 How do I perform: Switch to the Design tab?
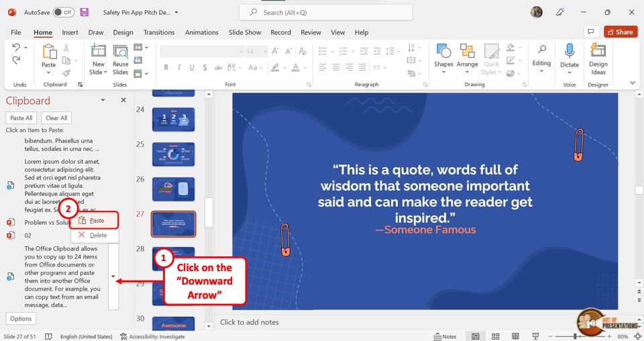click(123, 32)
